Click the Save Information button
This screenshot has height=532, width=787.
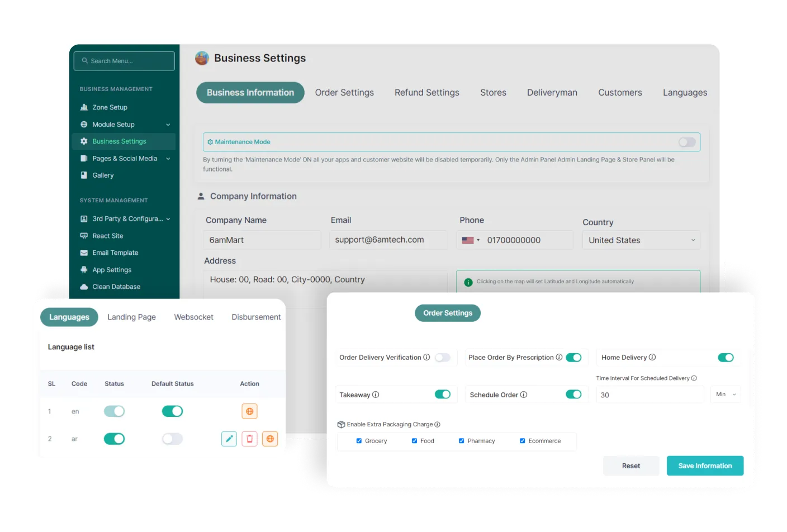click(704, 465)
